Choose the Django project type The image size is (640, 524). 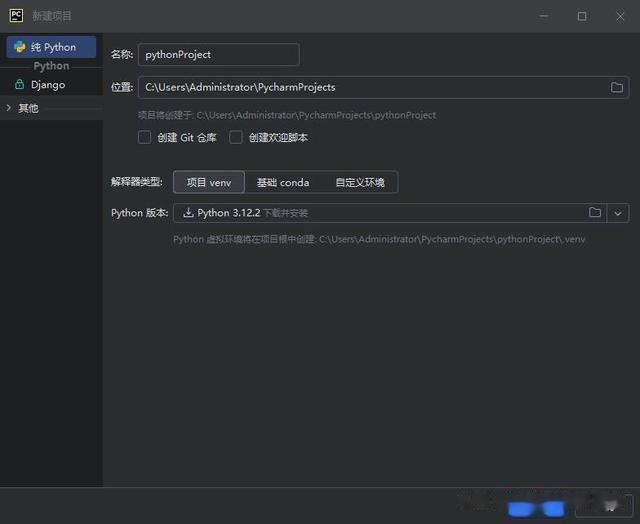pos(48,84)
